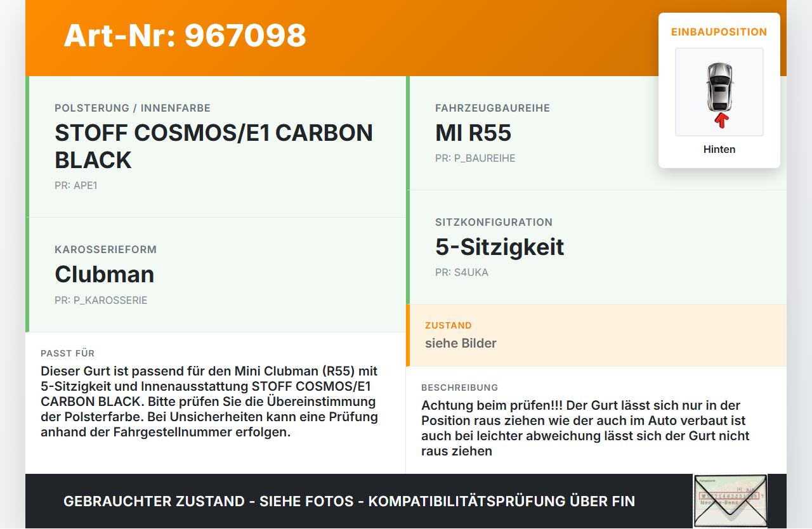Click the Art-Nr: 967098 header
The image size is (812, 529).
click(x=185, y=36)
